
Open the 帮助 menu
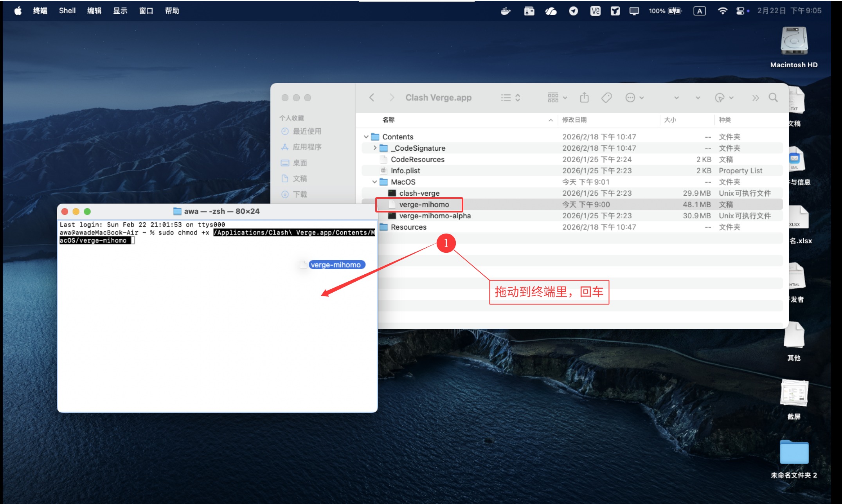tap(172, 11)
